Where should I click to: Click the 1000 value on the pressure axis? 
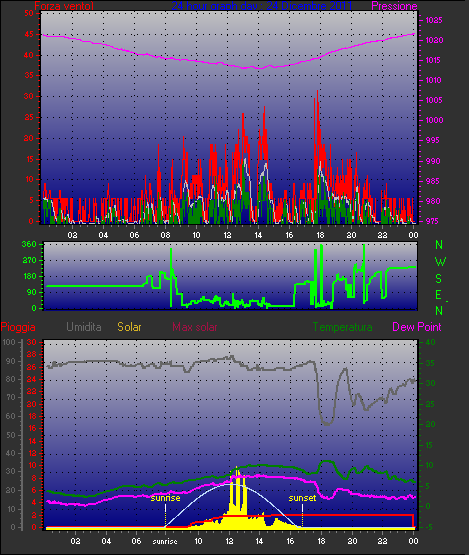[x=434, y=120]
